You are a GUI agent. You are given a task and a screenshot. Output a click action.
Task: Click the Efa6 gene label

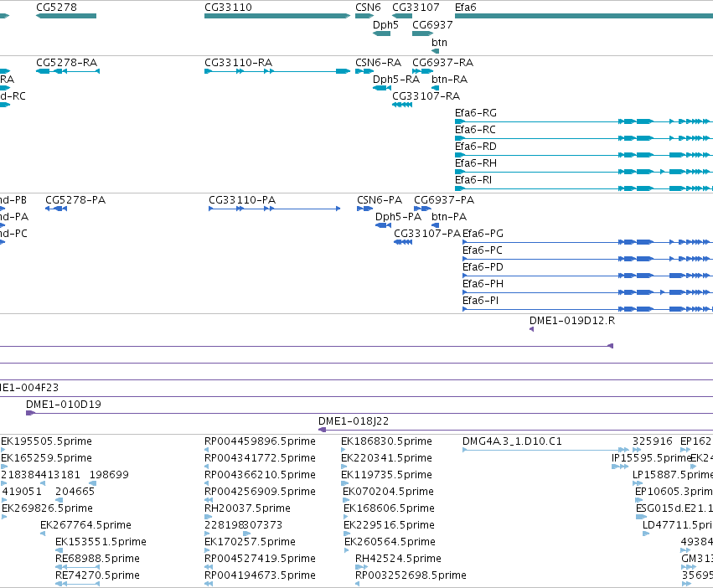(x=466, y=8)
